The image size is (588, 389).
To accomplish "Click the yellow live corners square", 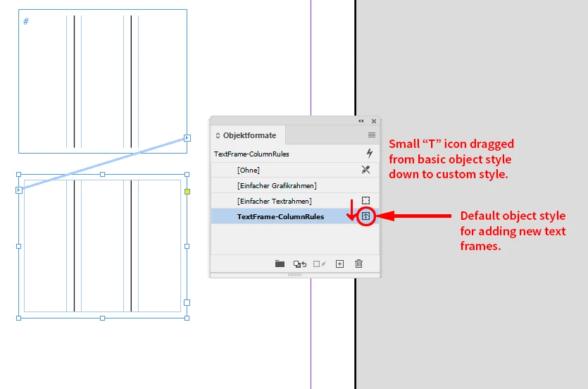I will (187, 192).
